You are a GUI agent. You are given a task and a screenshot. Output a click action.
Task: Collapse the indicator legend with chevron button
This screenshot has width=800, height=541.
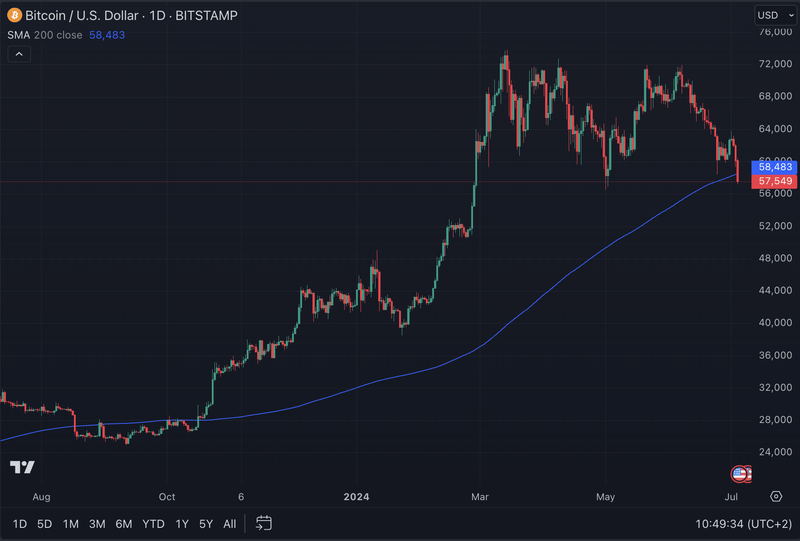19,54
